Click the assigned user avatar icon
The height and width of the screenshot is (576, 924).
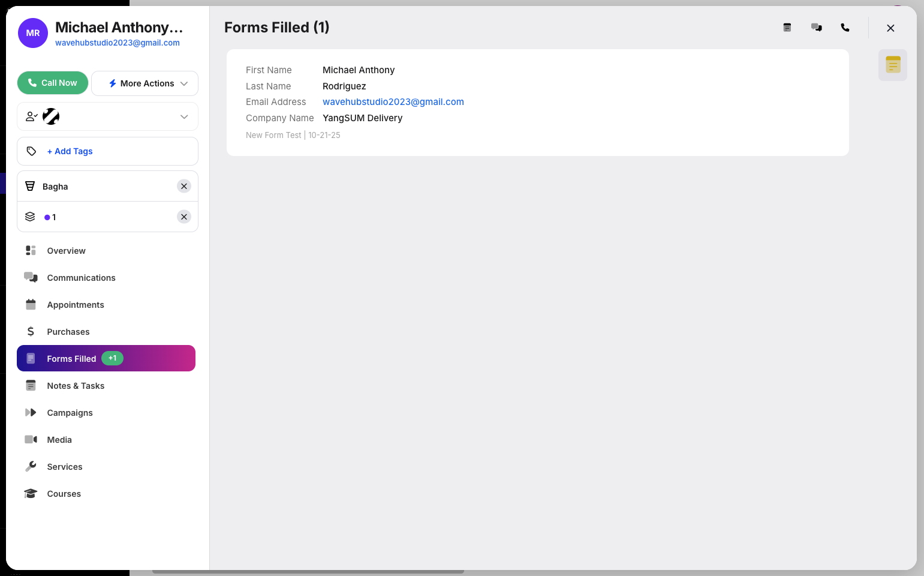(x=51, y=116)
